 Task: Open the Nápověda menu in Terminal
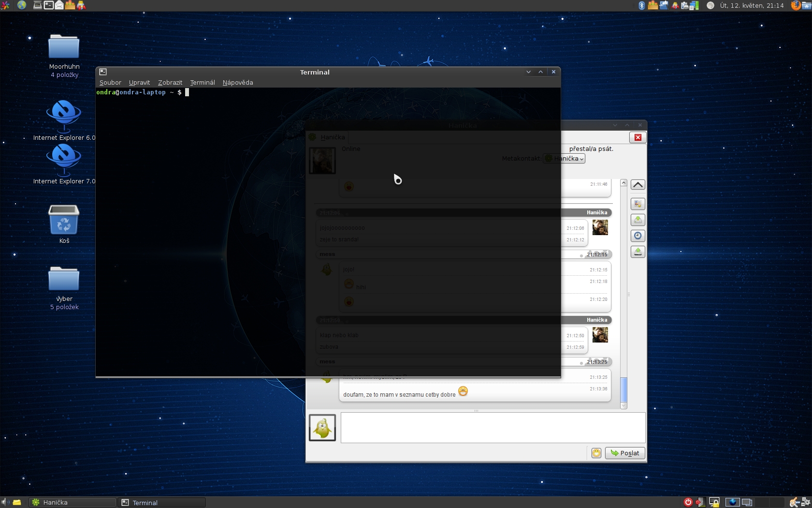point(237,82)
